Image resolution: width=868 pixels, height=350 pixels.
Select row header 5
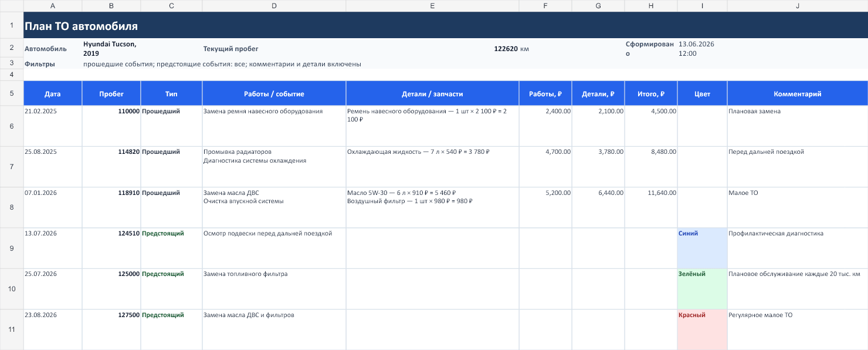click(12, 93)
